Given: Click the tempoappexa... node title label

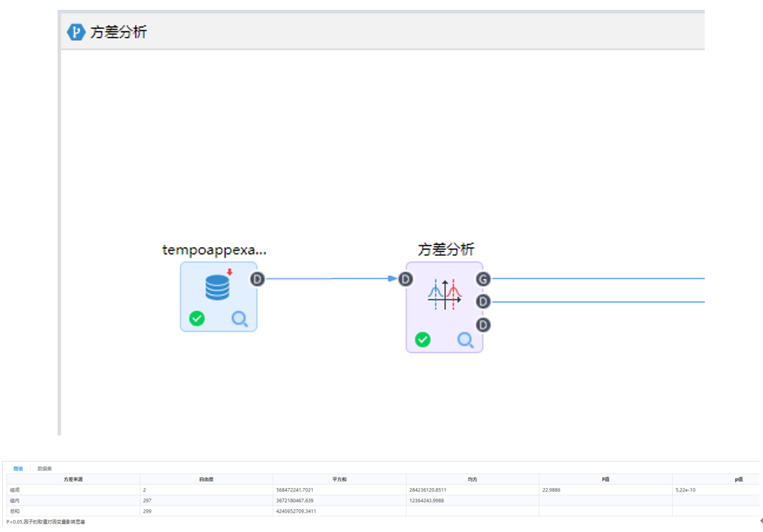Looking at the screenshot, I should 215,250.
